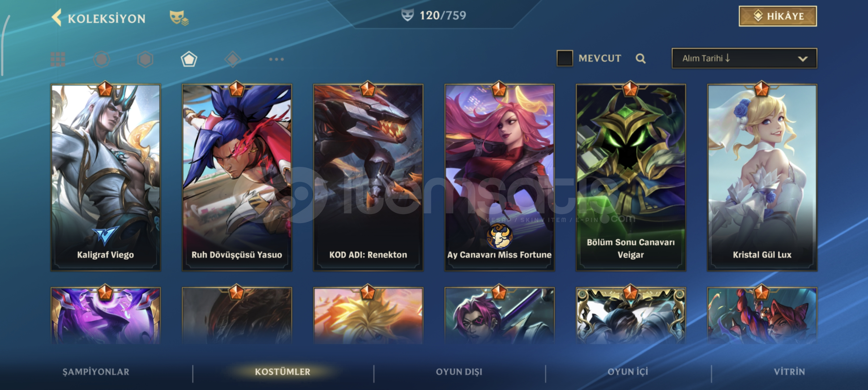Viewport: 868px width, 390px height.
Task: Go back using the Koleksiyon arrow
Action: (56, 18)
